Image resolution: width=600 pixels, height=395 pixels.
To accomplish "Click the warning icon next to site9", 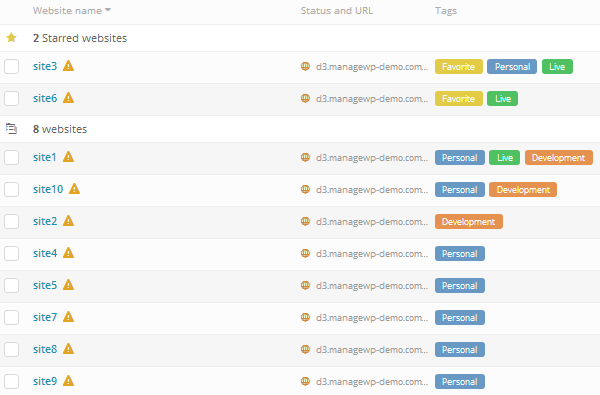I will (68, 381).
